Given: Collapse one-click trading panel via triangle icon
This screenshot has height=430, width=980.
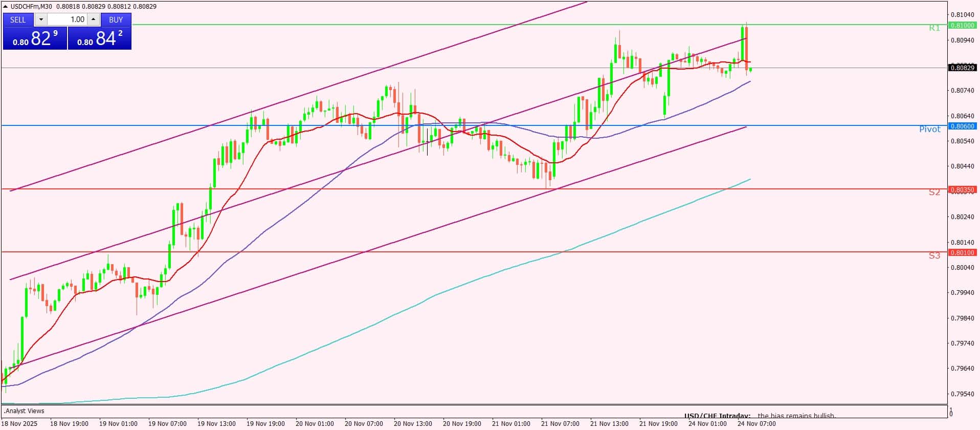Looking at the screenshot, I should click(x=6, y=7).
